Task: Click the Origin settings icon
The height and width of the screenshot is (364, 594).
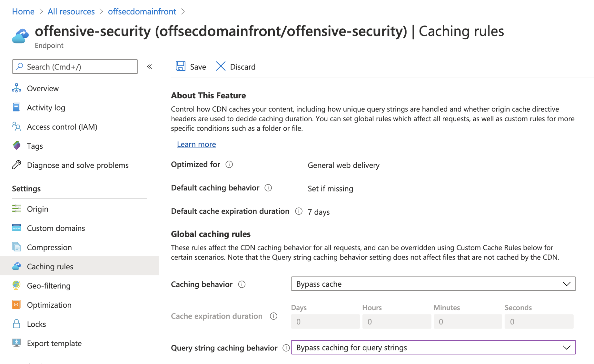Action: 16,209
